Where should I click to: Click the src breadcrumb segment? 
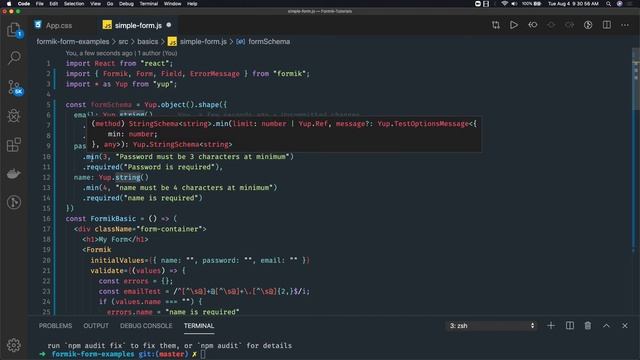(x=123, y=42)
